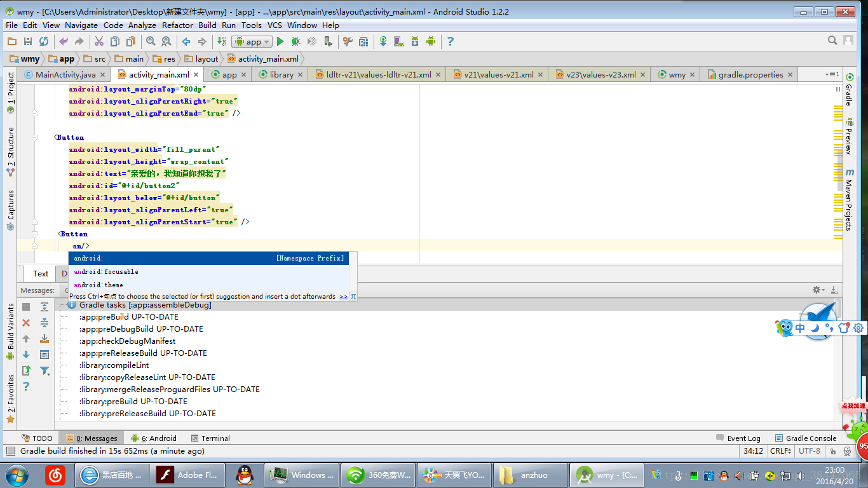Open the Refactor menu

click(x=177, y=25)
